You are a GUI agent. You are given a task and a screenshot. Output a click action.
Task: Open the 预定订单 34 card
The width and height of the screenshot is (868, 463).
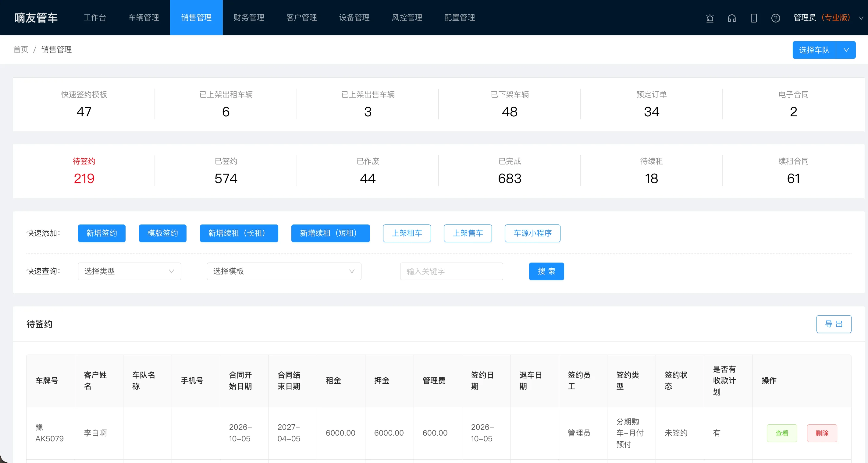(x=651, y=104)
